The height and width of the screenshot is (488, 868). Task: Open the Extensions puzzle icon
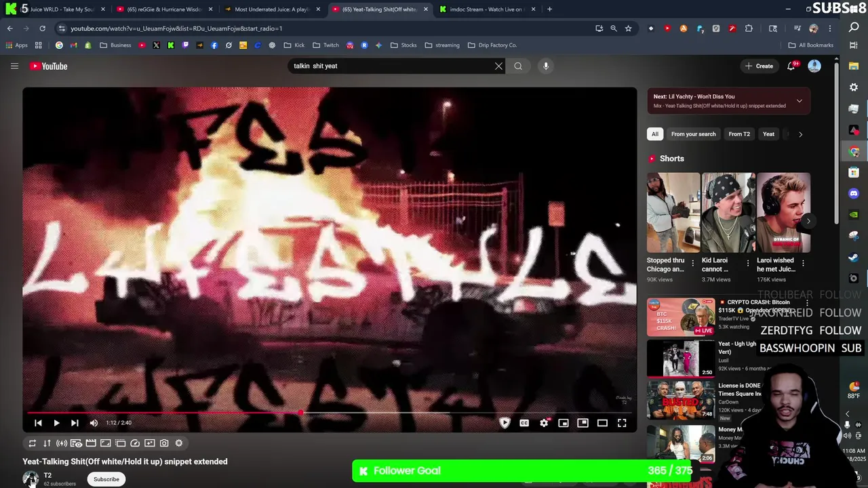click(749, 28)
